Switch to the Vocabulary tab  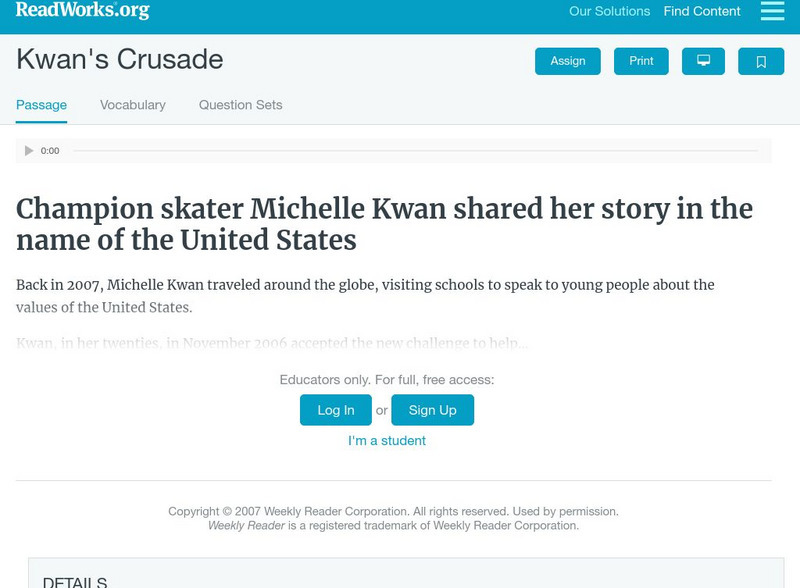click(x=133, y=105)
